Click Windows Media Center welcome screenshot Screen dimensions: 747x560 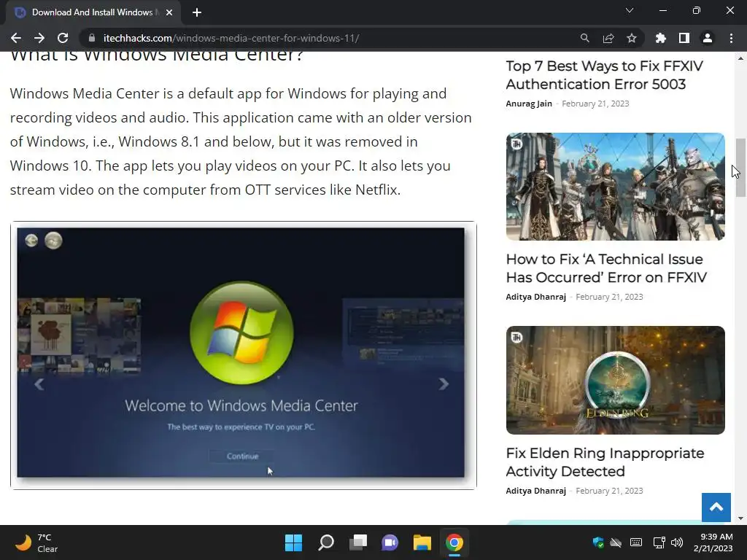tap(243, 355)
